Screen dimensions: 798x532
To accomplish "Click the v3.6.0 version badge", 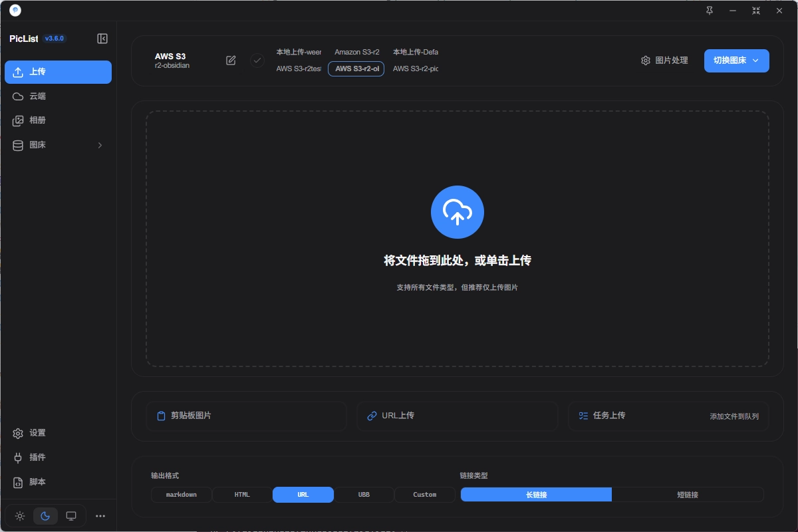I will point(55,39).
